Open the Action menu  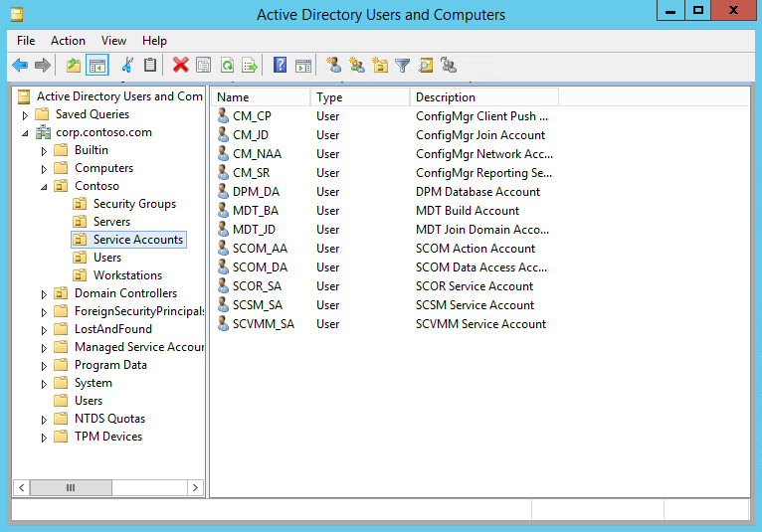click(x=68, y=41)
